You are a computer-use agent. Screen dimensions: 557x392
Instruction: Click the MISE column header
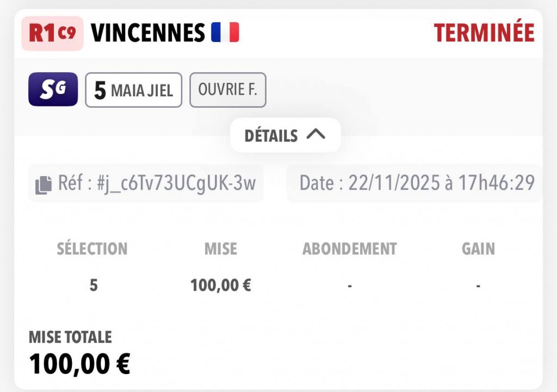click(220, 249)
